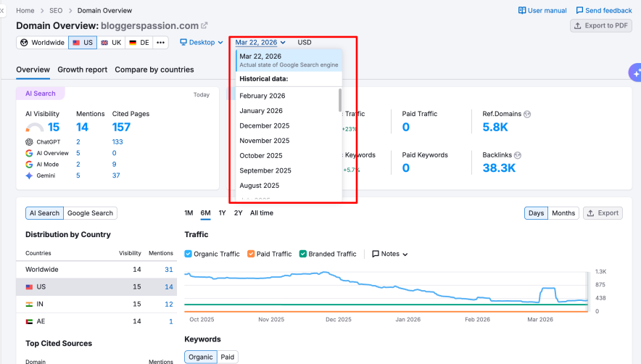The width and height of the screenshot is (641, 364).
Task: Click Google icon beside AI Overview
Action: click(29, 153)
